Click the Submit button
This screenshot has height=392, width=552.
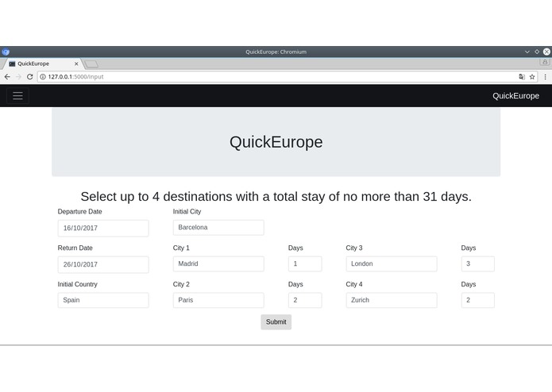coord(276,322)
